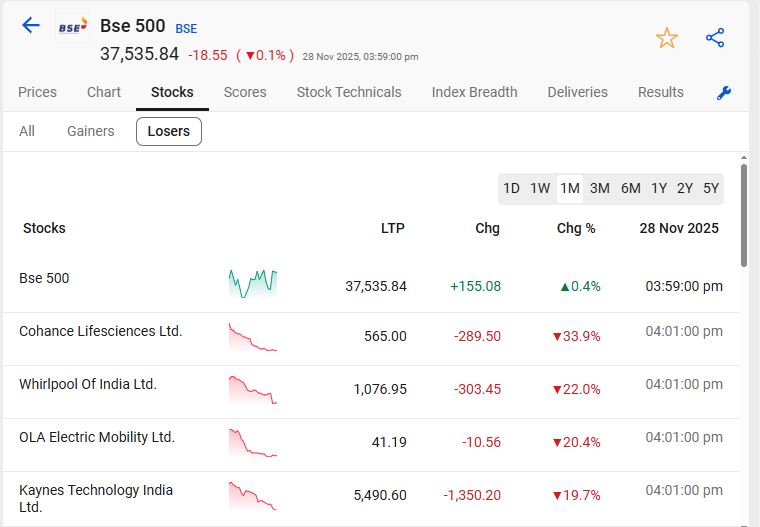Screen dimensions: 760x527
Task: Open Kaynes Technology India Ltd. stock
Action: pos(96,498)
